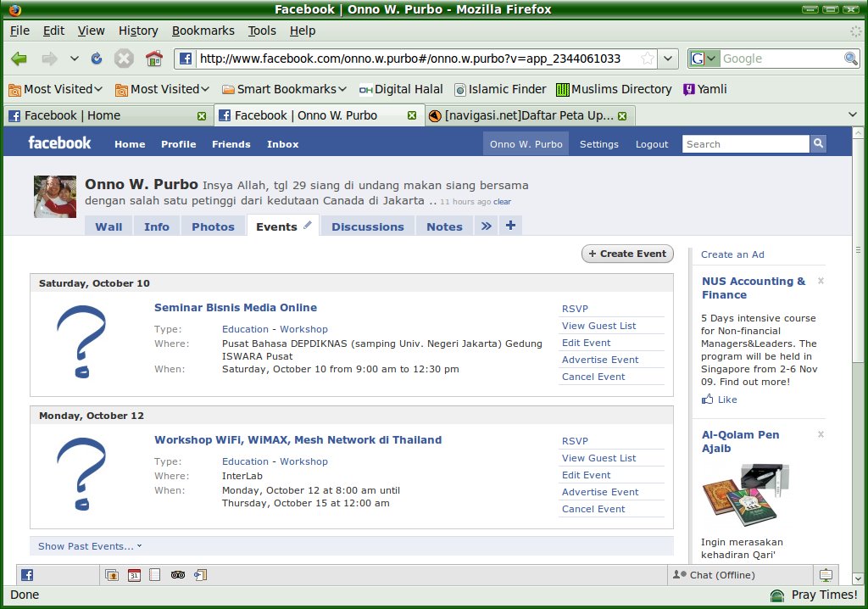Click the Create Event button
The width and height of the screenshot is (868, 609).
click(x=627, y=254)
